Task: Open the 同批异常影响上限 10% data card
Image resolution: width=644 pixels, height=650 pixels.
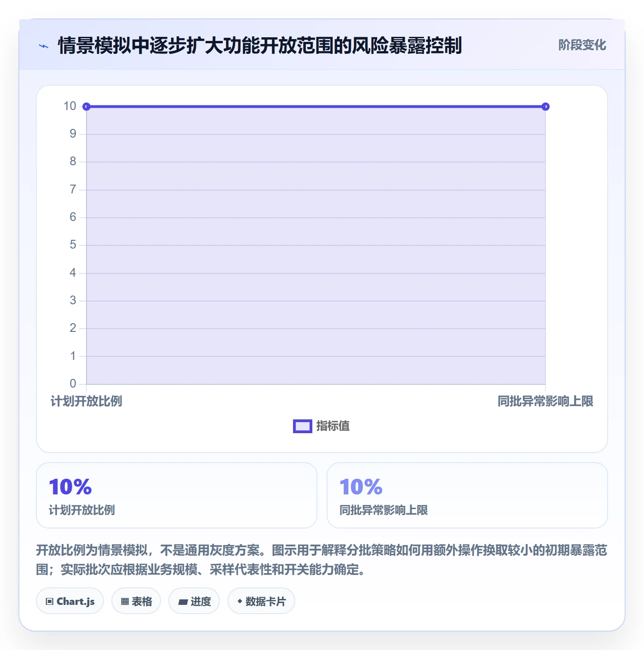Action: (x=467, y=495)
